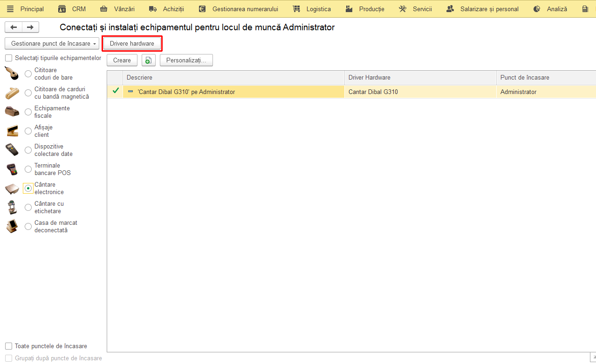Screen dimensions: 596x364
Task: Select Cititoare coduri de bare radio button
Action: coord(28,74)
